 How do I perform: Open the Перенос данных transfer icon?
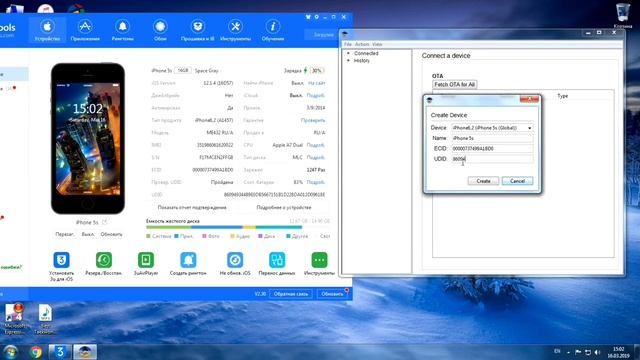(x=277, y=260)
